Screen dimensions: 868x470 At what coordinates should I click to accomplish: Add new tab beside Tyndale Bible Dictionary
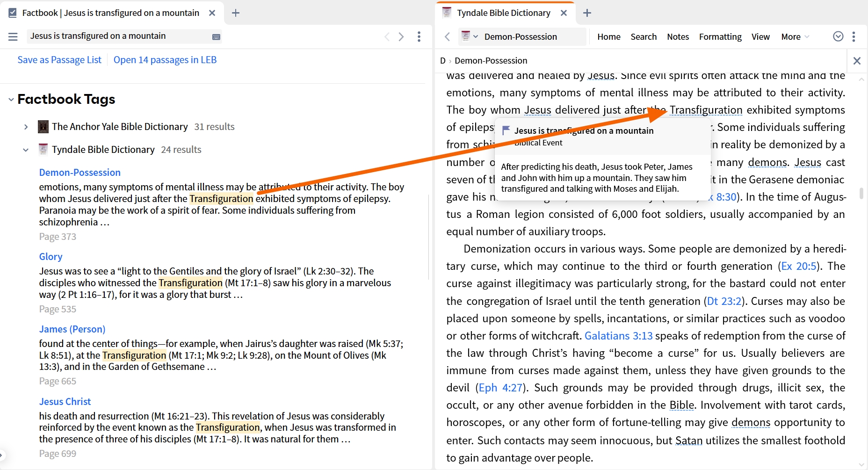click(x=587, y=13)
